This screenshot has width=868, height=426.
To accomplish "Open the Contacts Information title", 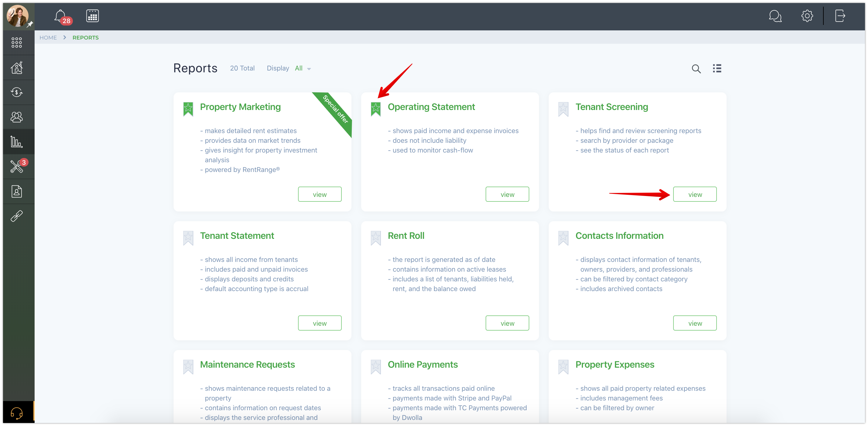I will 619,236.
